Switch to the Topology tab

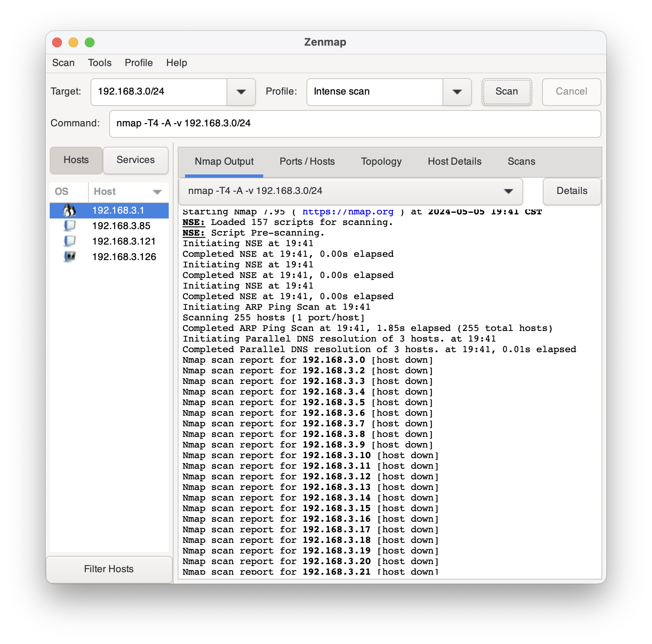tap(381, 161)
